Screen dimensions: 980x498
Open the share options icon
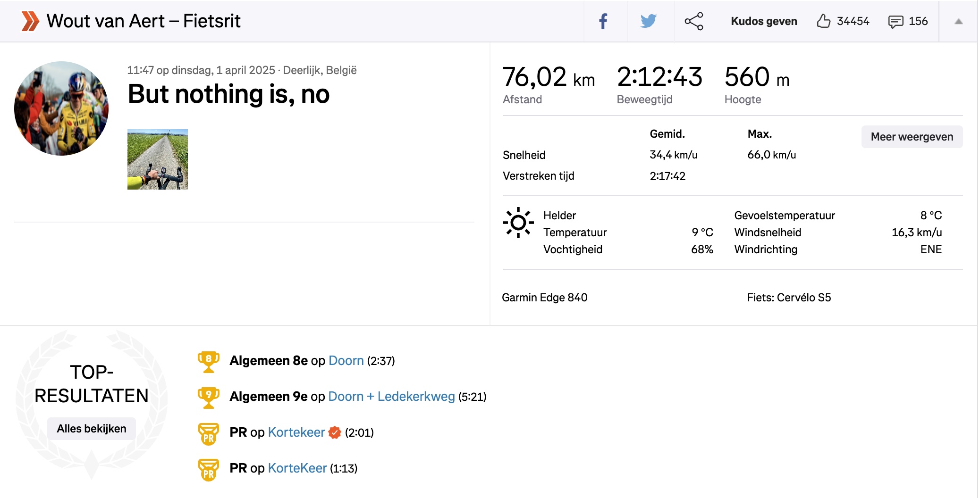(x=694, y=21)
